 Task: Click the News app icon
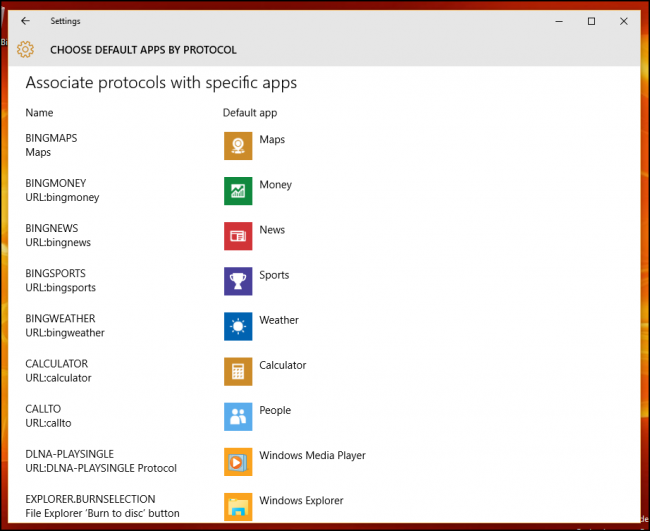pos(238,236)
